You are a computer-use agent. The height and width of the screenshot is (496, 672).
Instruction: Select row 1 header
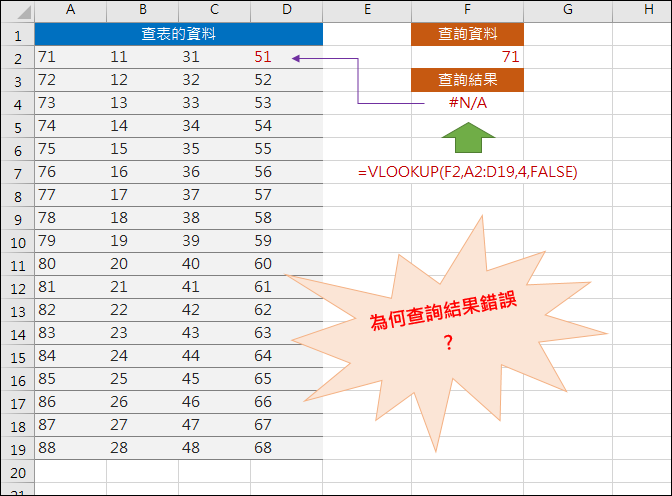pyautogui.click(x=18, y=34)
